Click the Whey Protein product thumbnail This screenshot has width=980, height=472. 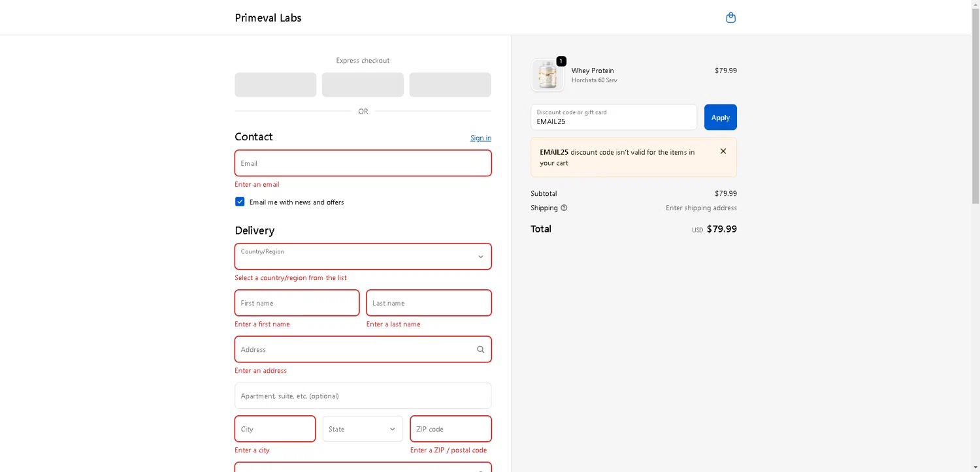547,75
